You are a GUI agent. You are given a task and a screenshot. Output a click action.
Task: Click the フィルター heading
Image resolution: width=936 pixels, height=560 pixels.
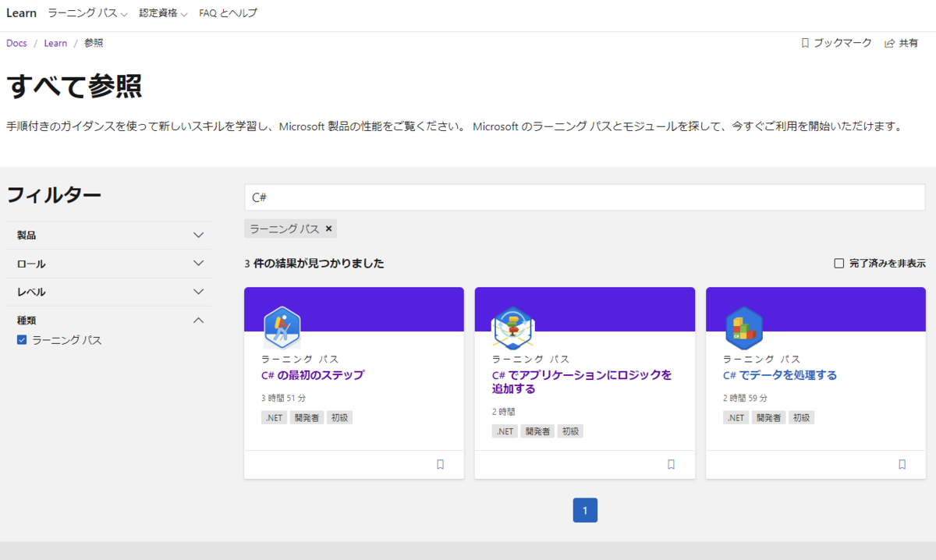[x=54, y=195]
